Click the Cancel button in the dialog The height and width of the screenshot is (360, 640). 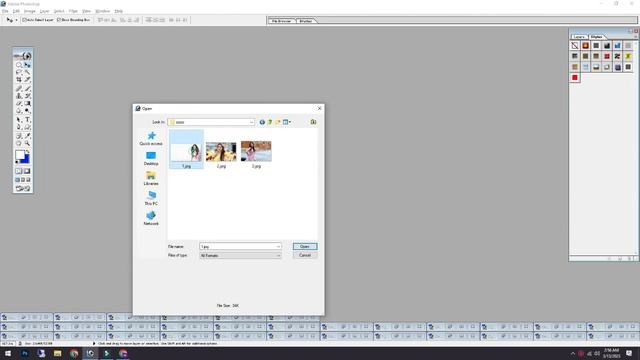(305, 256)
